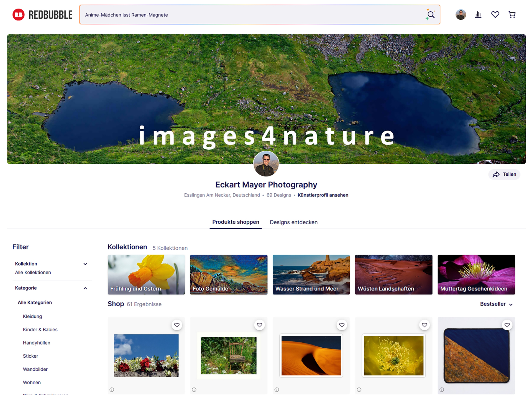
Task: Click the '5 Kollektionen' count
Action: tap(170, 248)
